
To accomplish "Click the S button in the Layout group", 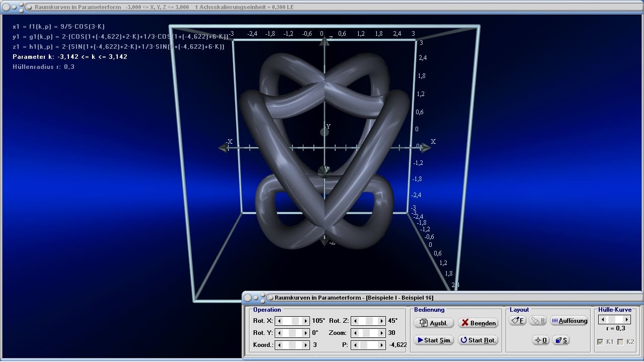I will point(561,340).
